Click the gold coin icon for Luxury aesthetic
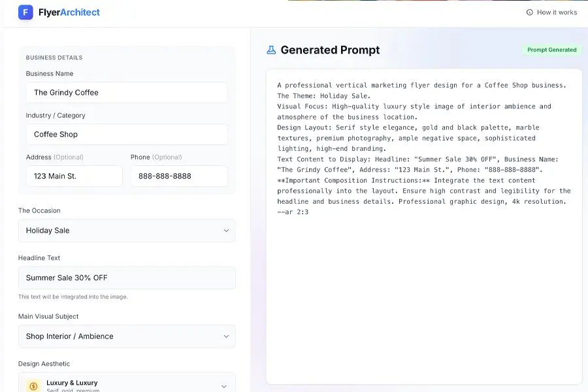This screenshot has height=392, width=588. pos(33,386)
